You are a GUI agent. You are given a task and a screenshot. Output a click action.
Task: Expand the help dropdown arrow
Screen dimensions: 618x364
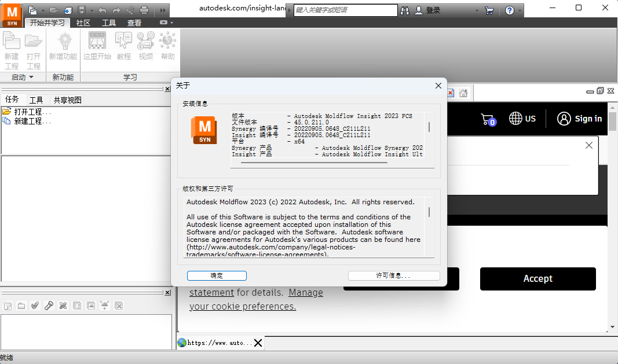(520, 10)
